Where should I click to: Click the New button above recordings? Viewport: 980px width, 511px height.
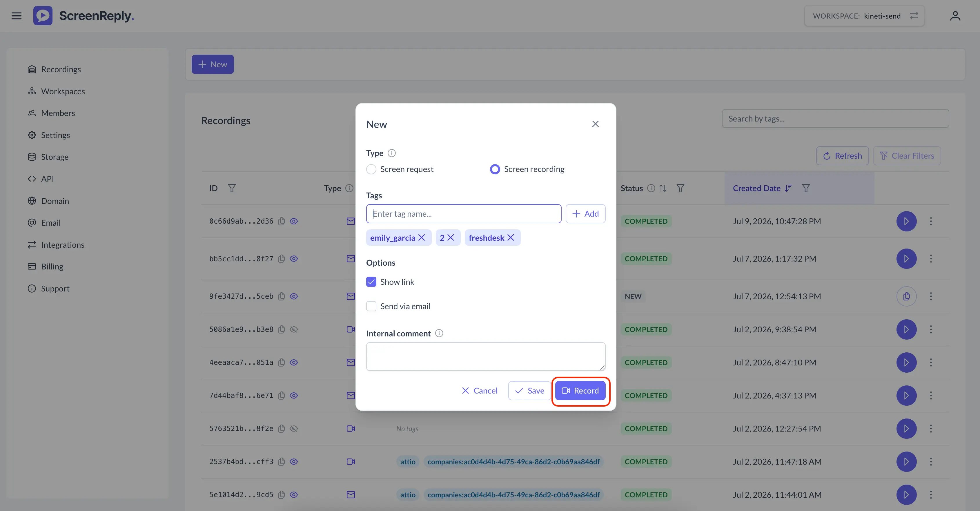[213, 64]
